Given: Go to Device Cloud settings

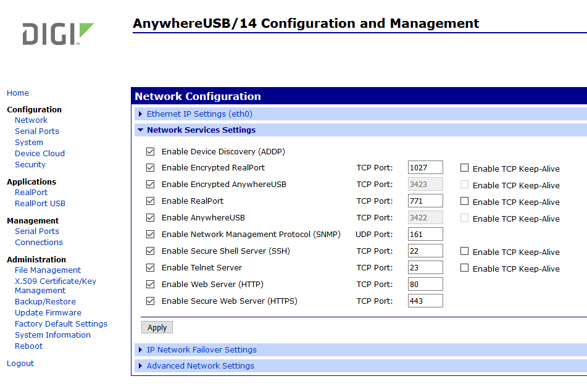Looking at the screenshot, I should coord(40,154).
